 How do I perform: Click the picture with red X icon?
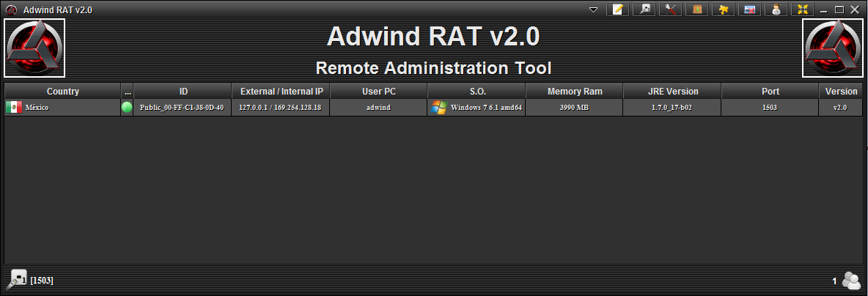click(749, 10)
